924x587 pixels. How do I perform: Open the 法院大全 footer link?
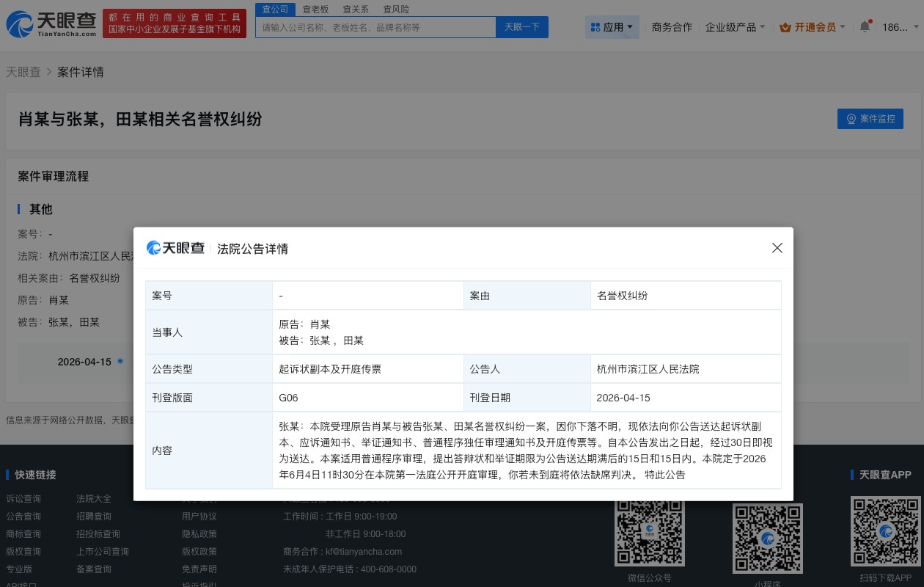pos(93,498)
